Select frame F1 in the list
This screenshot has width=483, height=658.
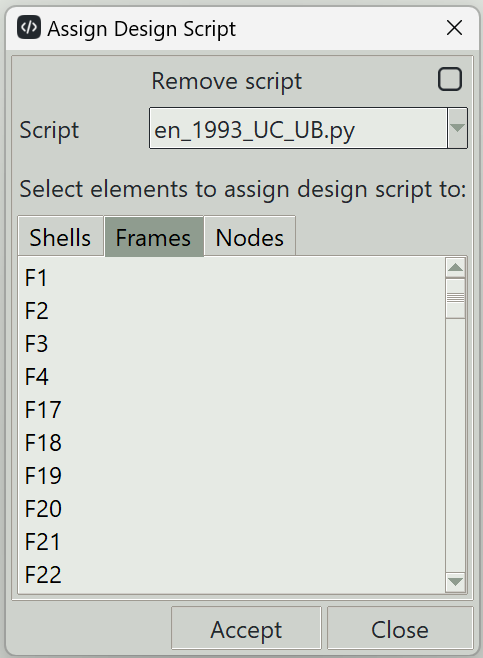[x=232, y=278]
